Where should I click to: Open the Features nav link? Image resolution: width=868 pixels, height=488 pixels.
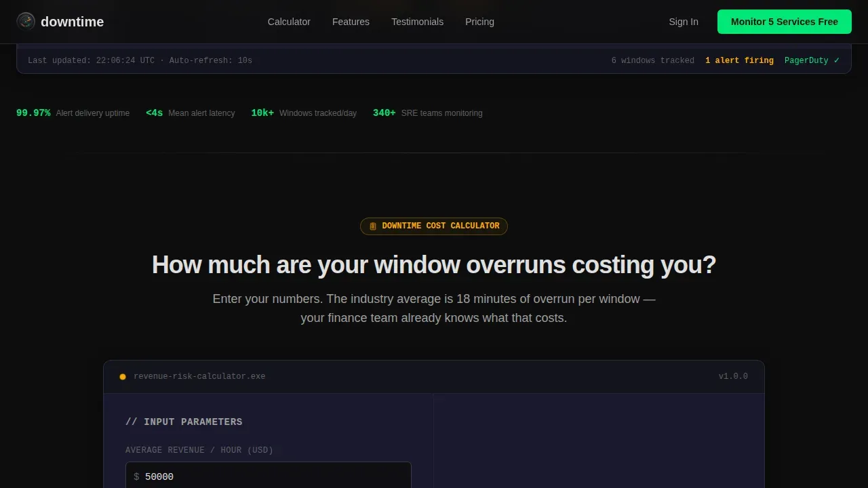(351, 22)
